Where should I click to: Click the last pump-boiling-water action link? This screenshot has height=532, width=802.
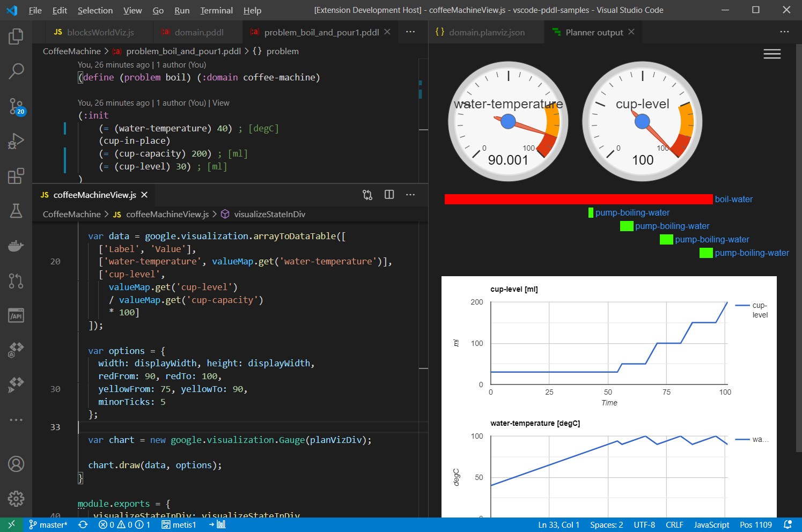tap(752, 253)
